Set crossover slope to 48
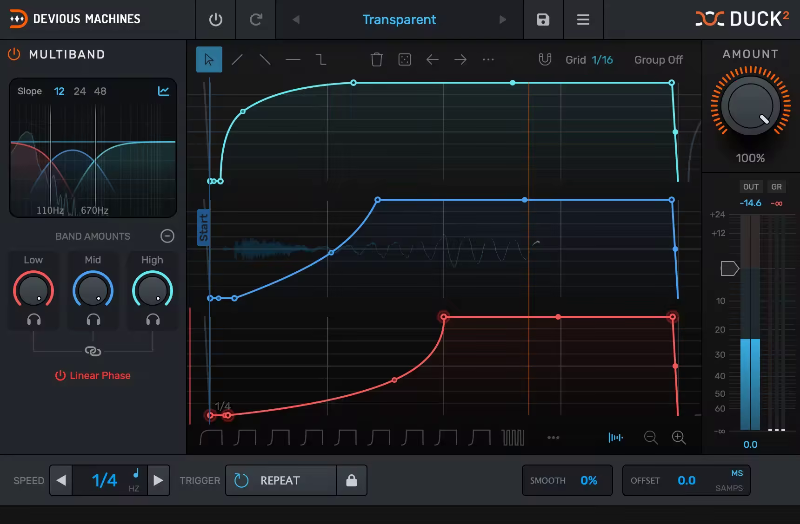The image size is (800, 524). (100, 92)
